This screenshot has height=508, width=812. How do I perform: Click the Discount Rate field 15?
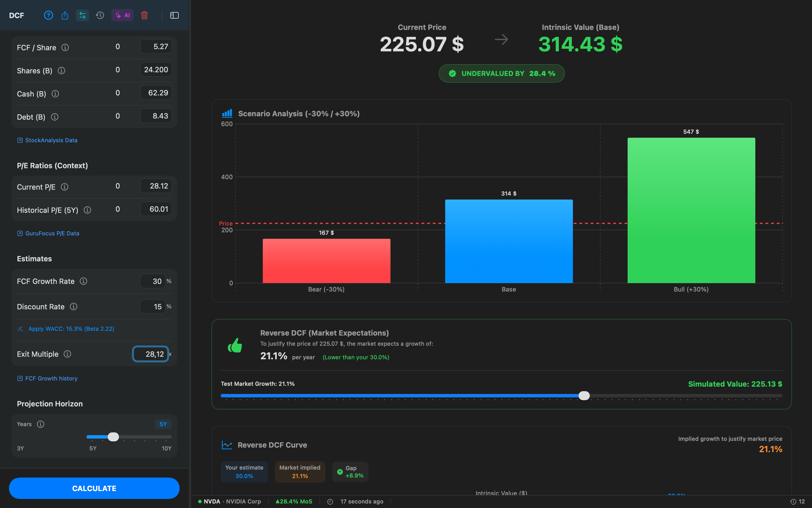click(x=153, y=306)
